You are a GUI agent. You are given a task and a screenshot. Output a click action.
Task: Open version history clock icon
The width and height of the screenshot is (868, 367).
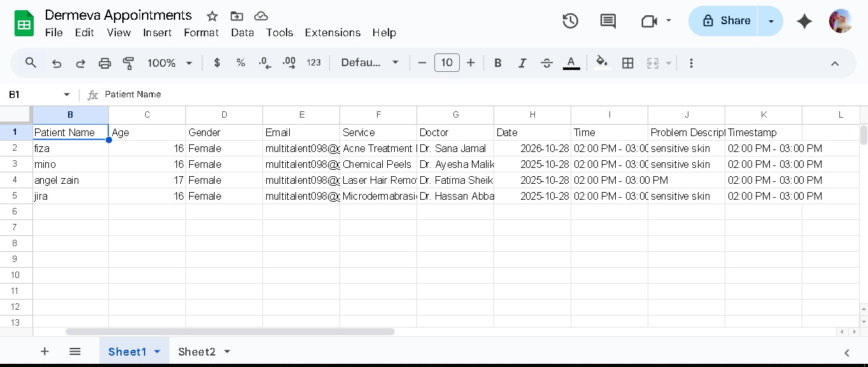tap(570, 21)
